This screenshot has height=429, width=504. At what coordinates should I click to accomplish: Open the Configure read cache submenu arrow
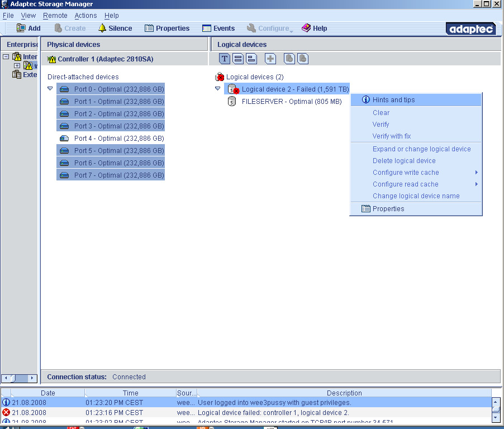coord(477,184)
